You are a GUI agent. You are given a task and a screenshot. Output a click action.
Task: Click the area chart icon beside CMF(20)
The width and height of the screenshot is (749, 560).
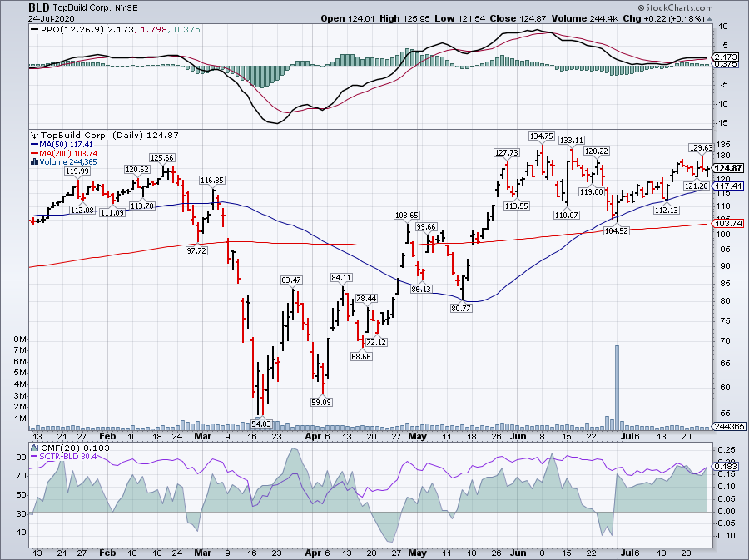click(x=34, y=448)
